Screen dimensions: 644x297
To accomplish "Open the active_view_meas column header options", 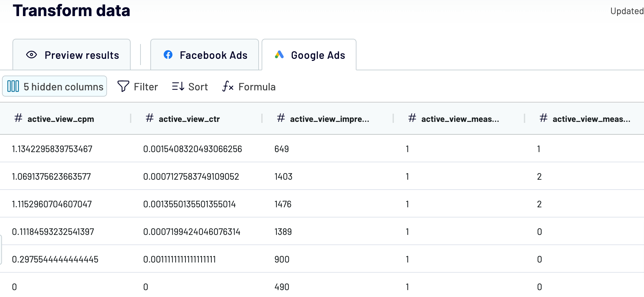I will 461,119.
